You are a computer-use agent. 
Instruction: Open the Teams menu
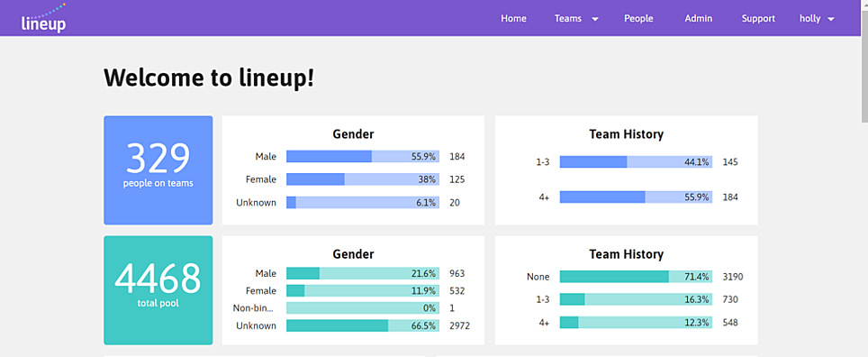point(568,18)
